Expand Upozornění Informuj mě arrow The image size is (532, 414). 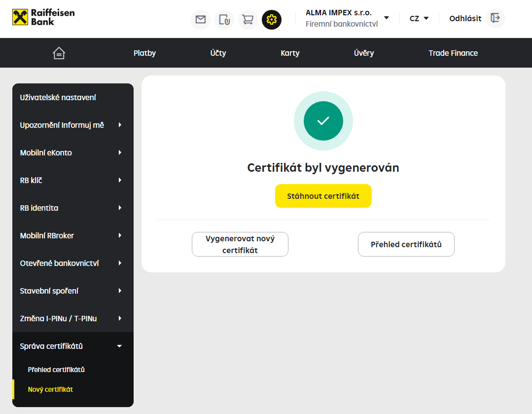click(120, 125)
